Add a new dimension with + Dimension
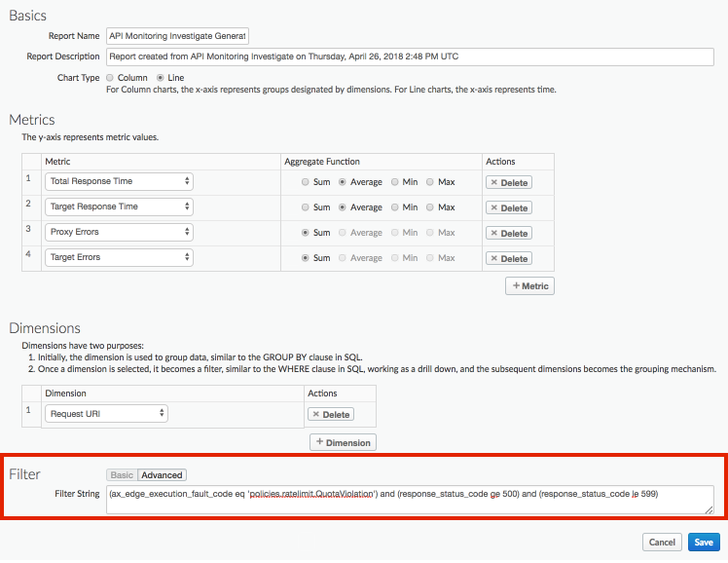 click(342, 442)
